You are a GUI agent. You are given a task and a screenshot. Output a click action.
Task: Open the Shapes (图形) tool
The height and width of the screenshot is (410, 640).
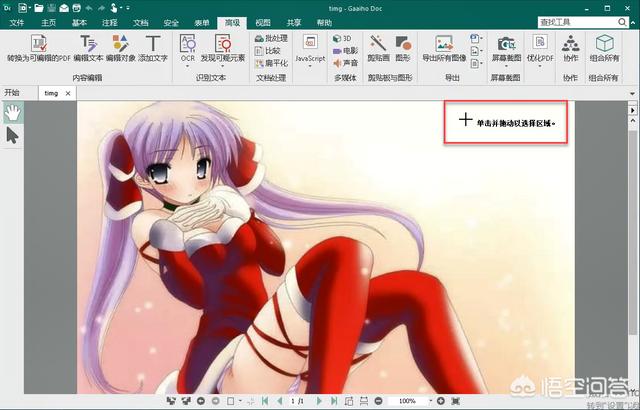[403, 49]
